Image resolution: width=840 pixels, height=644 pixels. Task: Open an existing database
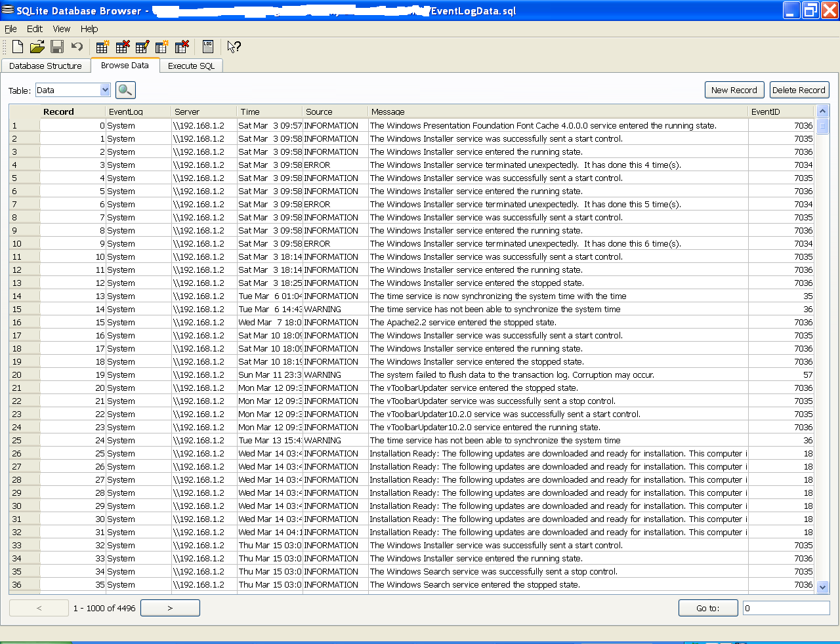coord(37,47)
